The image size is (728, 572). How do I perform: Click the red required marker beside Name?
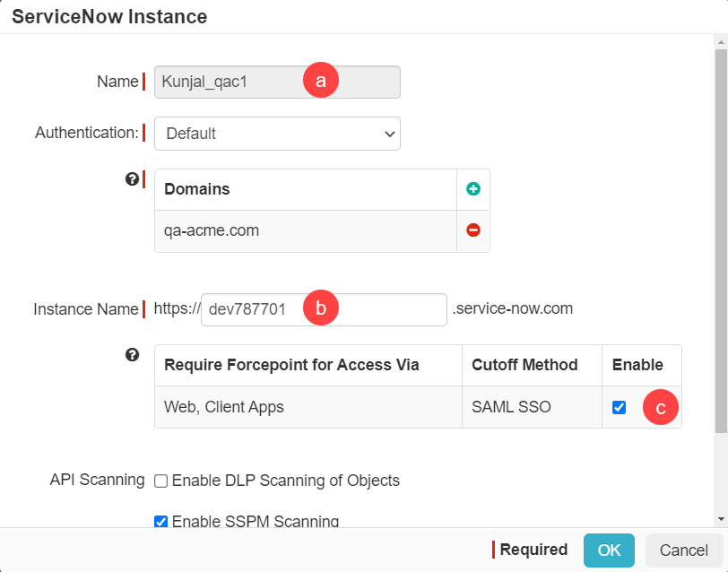click(x=145, y=81)
